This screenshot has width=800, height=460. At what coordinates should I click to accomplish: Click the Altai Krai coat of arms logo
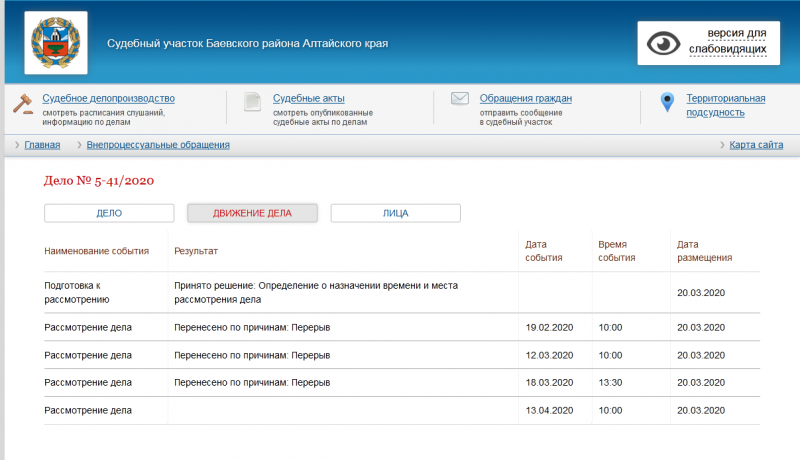click(56, 43)
